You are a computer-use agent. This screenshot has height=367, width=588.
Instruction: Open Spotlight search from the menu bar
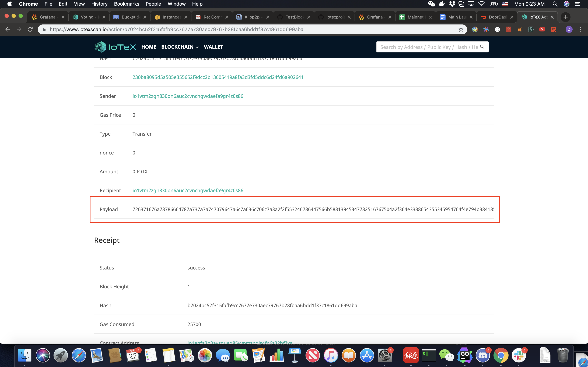555,4
